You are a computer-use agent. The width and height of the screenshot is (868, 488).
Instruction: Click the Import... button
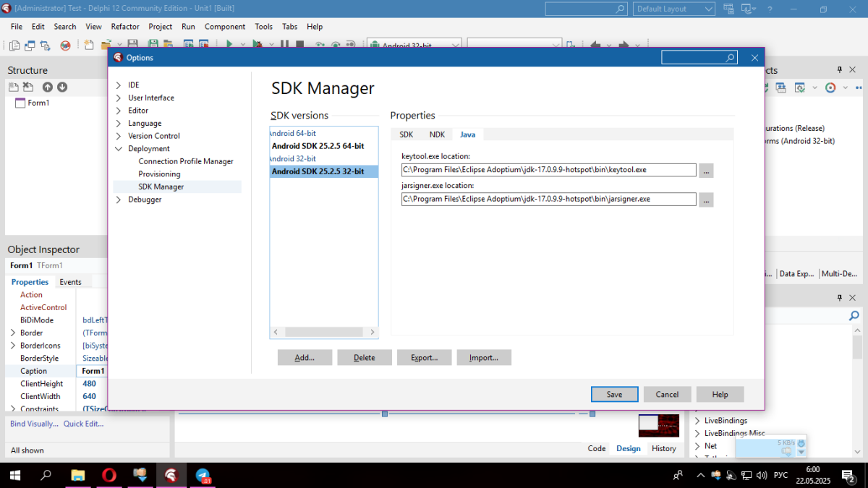point(484,357)
